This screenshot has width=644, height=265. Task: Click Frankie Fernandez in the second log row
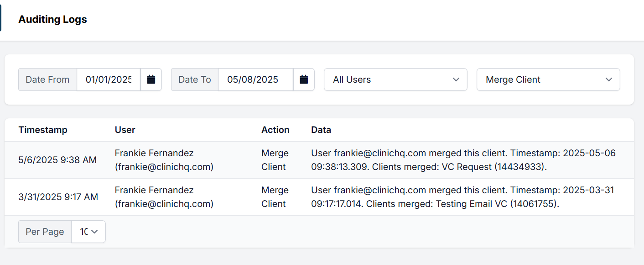click(154, 190)
